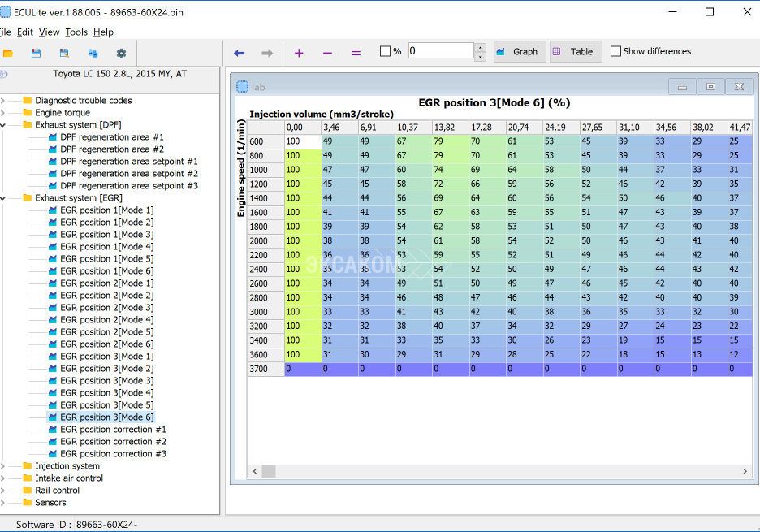Collapse the Exhaust system [EGR] folder

pyautogui.click(x=3, y=198)
